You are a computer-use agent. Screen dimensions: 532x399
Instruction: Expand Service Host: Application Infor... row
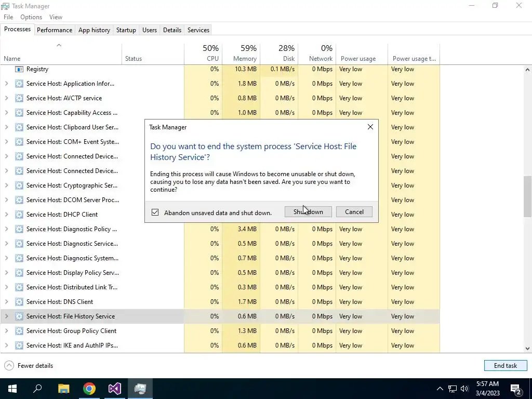[x=6, y=84]
